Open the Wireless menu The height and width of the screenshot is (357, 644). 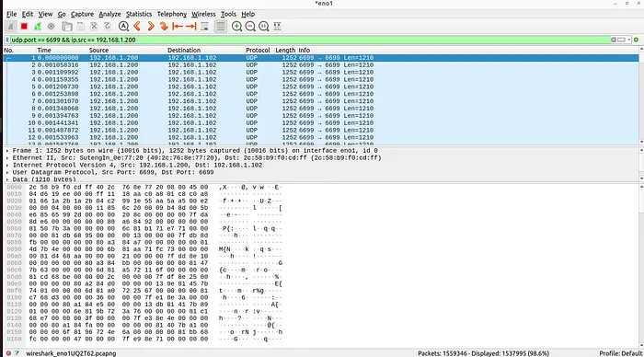point(203,14)
